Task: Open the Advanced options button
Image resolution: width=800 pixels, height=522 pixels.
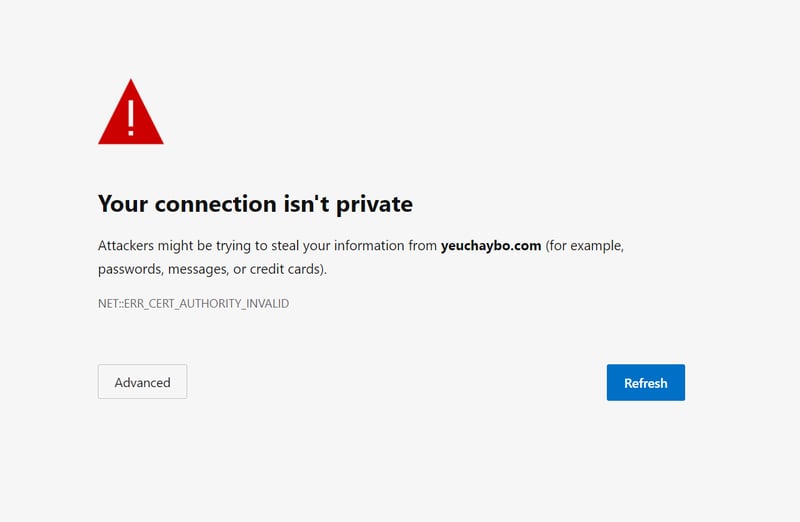Action: coord(142,382)
